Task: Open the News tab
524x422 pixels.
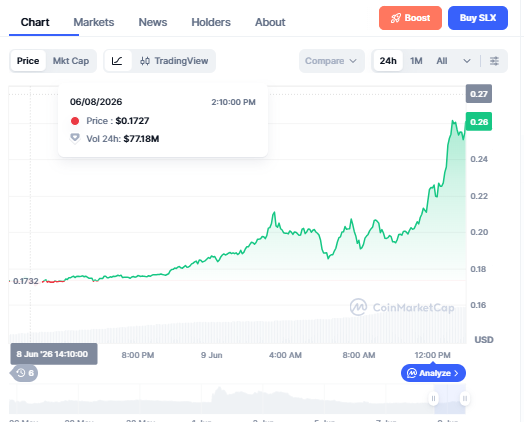Action: point(153,22)
